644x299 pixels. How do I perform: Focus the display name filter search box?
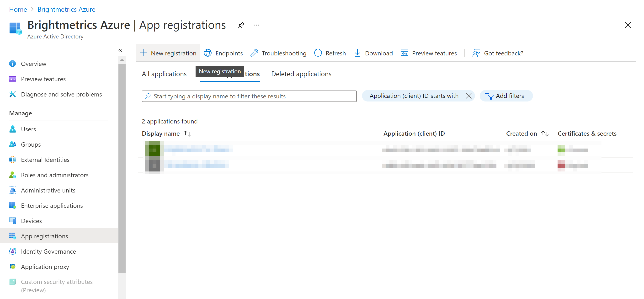pyautogui.click(x=249, y=96)
